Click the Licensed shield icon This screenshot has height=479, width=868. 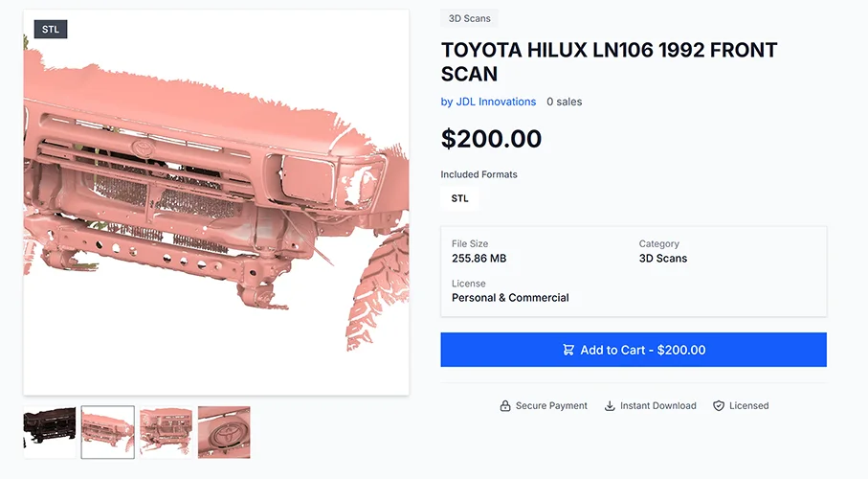pos(719,406)
